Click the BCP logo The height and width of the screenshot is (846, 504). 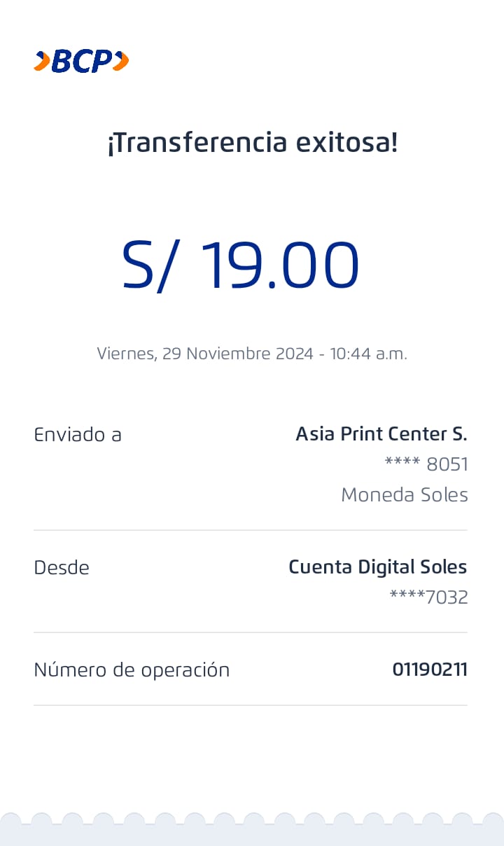coord(81,62)
